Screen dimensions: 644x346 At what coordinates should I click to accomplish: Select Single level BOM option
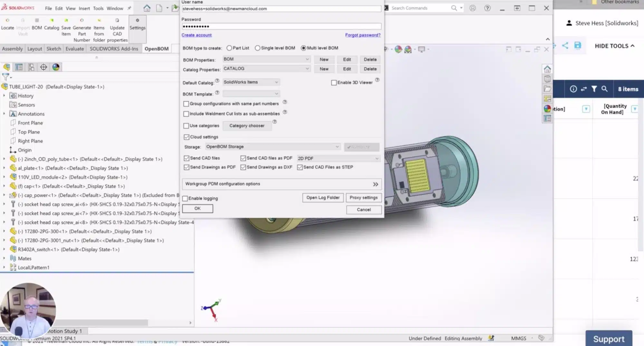pyautogui.click(x=257, y=48)
